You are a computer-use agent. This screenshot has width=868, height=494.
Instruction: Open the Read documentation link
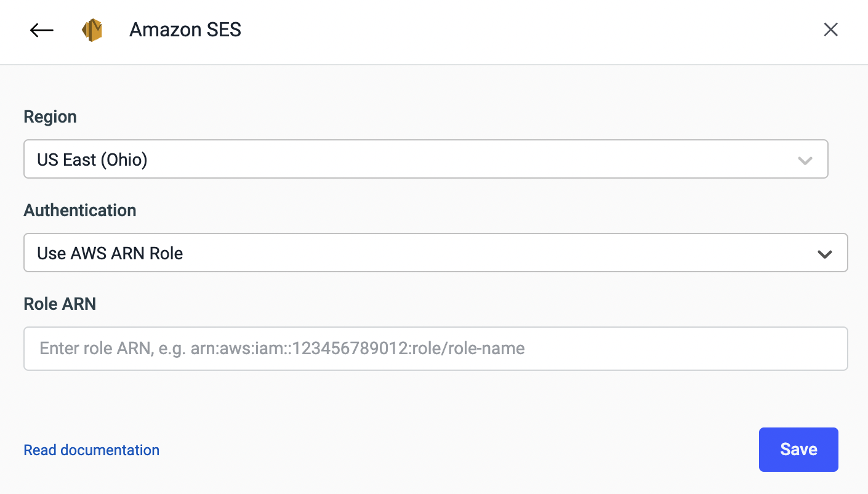91,450
